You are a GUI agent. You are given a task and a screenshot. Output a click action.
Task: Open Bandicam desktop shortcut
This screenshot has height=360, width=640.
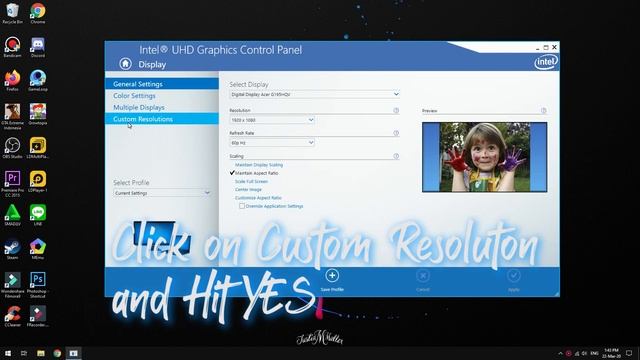click(12, 47)
